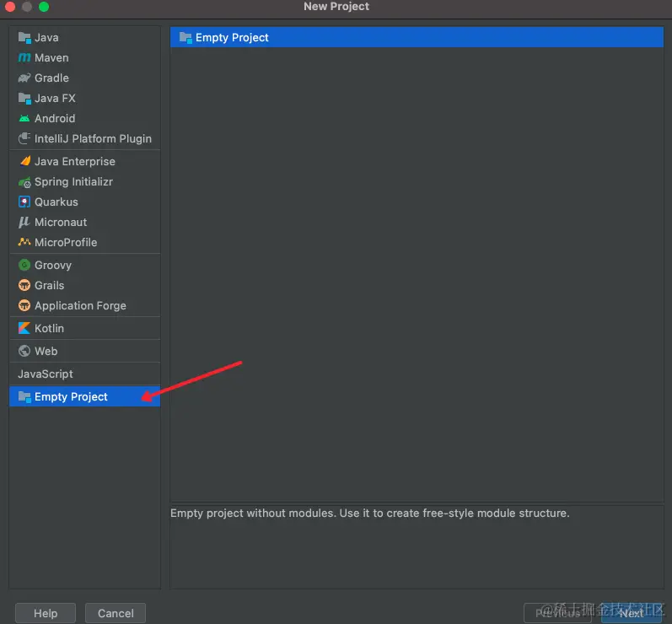Select 'Groovy' label in list
672x624 pixels.
[x=53, y=266]
